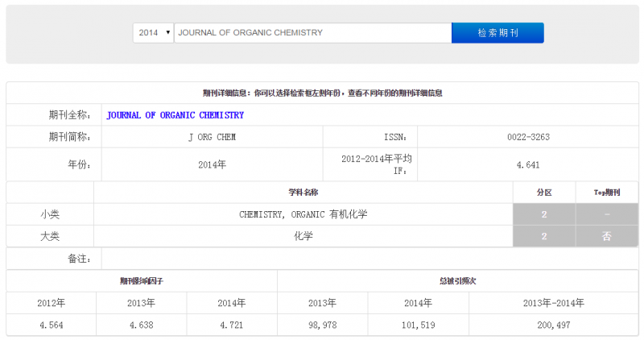Open the JOURNAL OF ORGANIC CHEMISTRY link

[x=175, y=115]
